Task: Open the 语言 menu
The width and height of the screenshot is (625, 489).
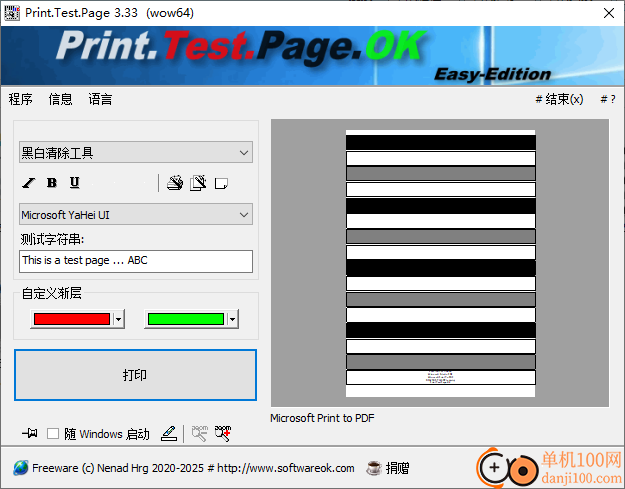Action: pos(100,99)
